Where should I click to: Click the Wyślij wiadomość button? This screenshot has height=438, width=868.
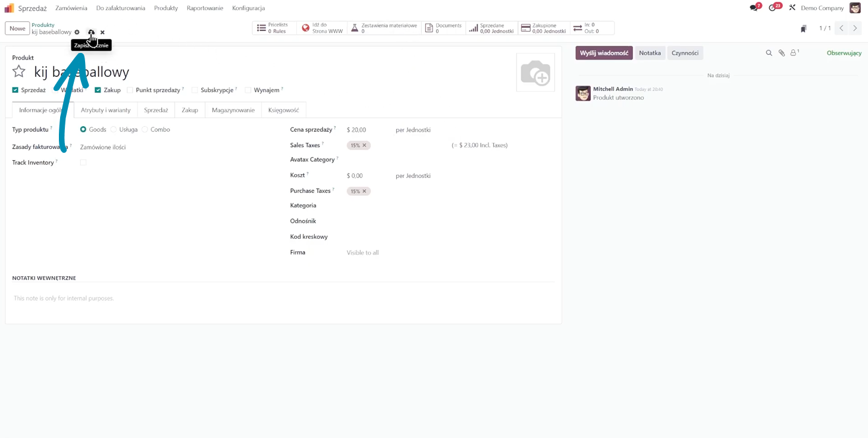(603, 53)
